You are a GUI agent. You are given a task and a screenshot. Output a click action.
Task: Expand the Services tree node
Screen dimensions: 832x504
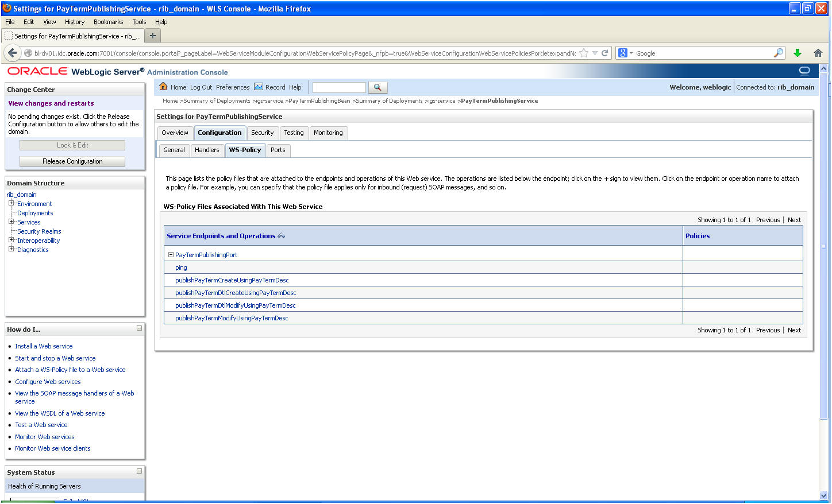pos(11,222)
